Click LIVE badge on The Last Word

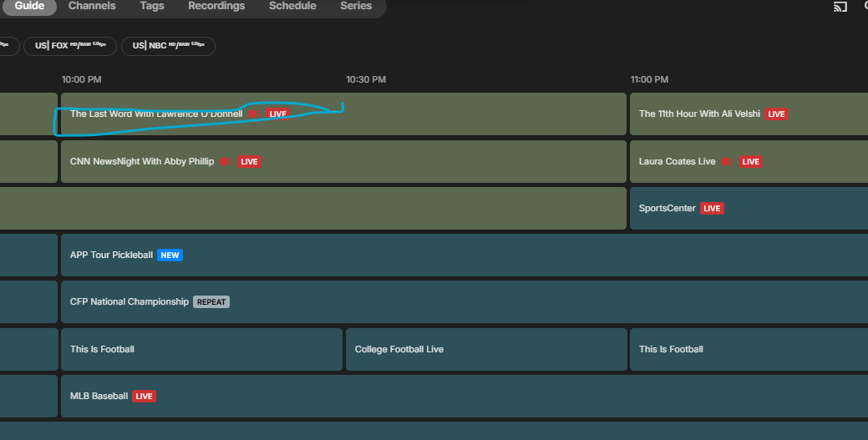tap(277, 114)
